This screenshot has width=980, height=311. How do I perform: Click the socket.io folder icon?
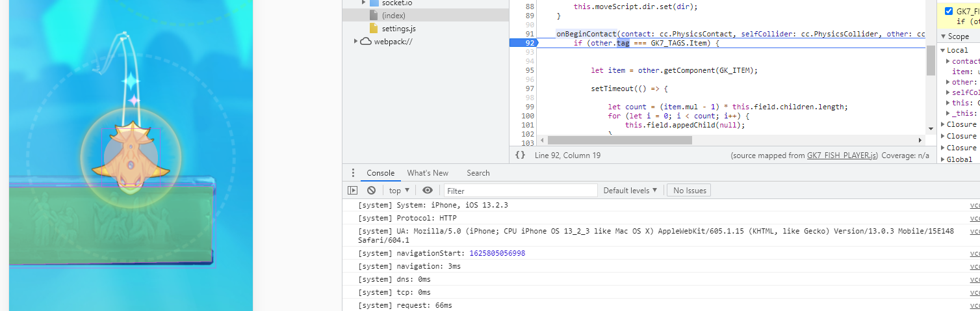coord(374,3)
